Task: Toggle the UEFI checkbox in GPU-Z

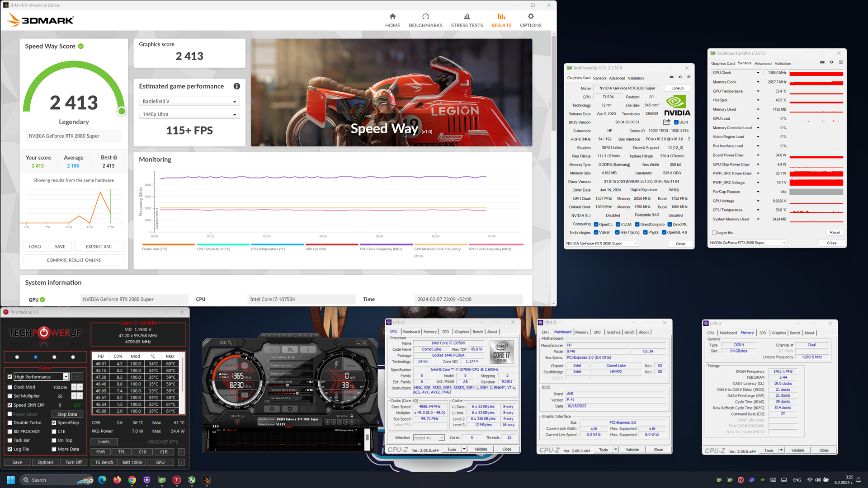Action: [x=676, y=122]
